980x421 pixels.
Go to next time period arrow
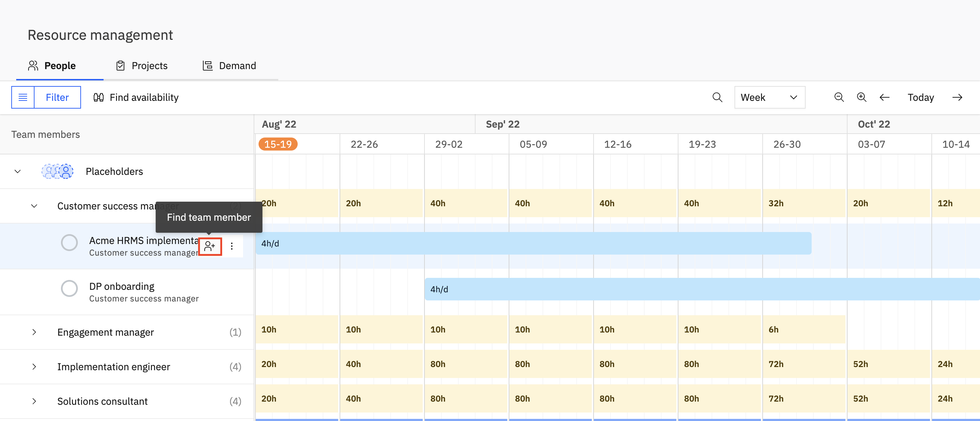coord(957,97)
